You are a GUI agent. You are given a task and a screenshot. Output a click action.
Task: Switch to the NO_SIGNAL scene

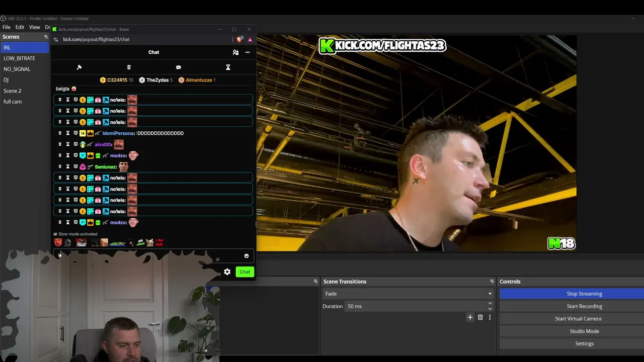pyautogui.click(x=25, y=69)
